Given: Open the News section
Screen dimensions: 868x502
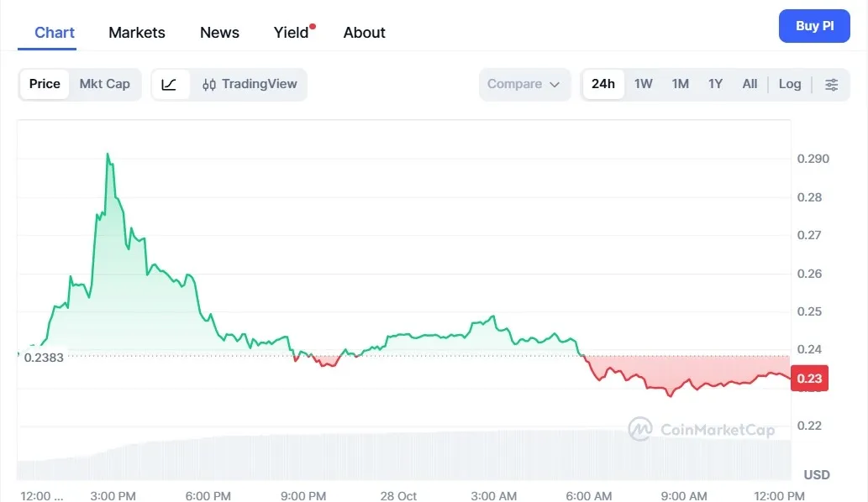Looking at the screenshot, I should [x=219, y=33].
